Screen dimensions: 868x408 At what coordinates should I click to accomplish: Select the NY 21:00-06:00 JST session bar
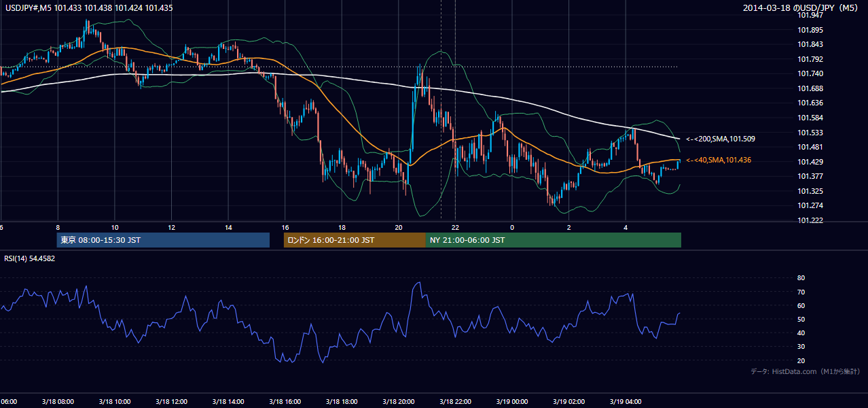[554, 240]
